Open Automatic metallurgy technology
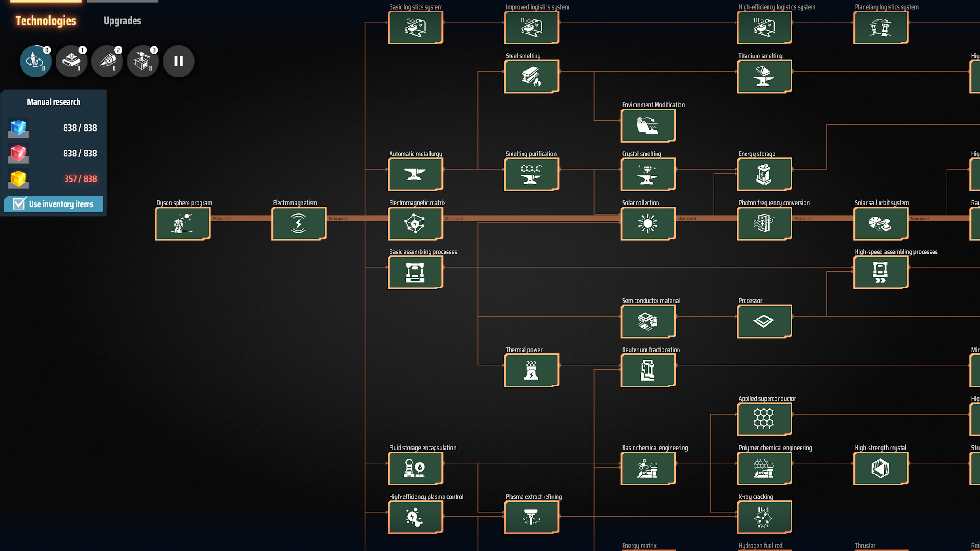 pyautogui.click(x=415, y=175)
